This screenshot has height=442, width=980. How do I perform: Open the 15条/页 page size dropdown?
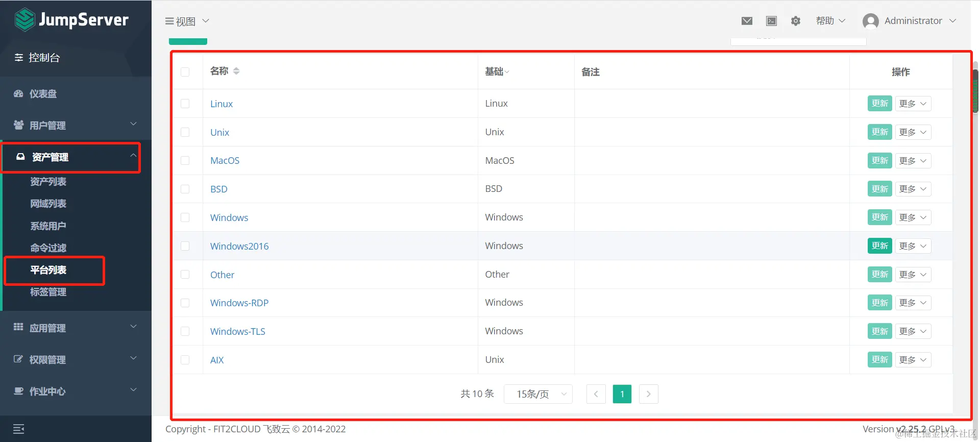[538, 394]
